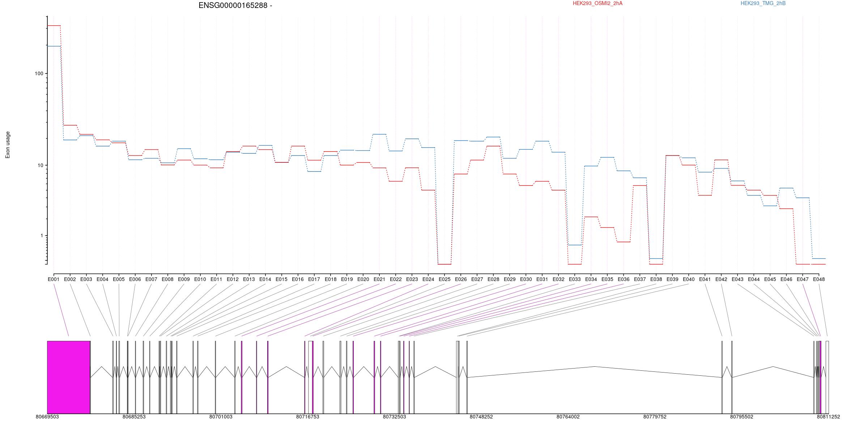Click the plot title ENSG00000165288 -
Screen dimensions: 868x434
235,5
